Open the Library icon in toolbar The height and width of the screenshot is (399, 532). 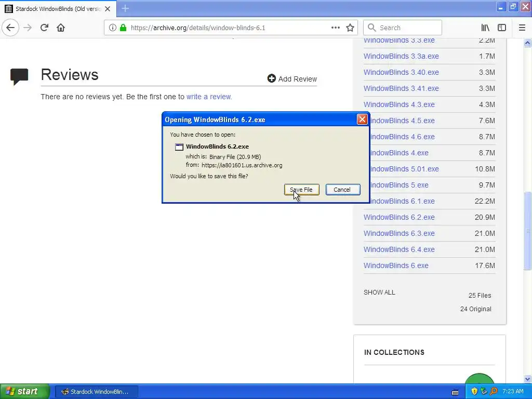click(485, 28)
